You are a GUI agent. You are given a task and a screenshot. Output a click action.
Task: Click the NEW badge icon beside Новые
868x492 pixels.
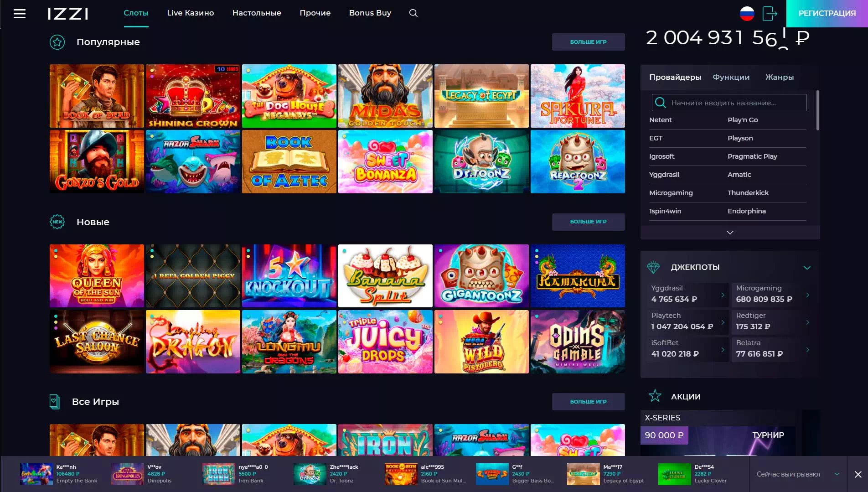[x=57, y=222]
